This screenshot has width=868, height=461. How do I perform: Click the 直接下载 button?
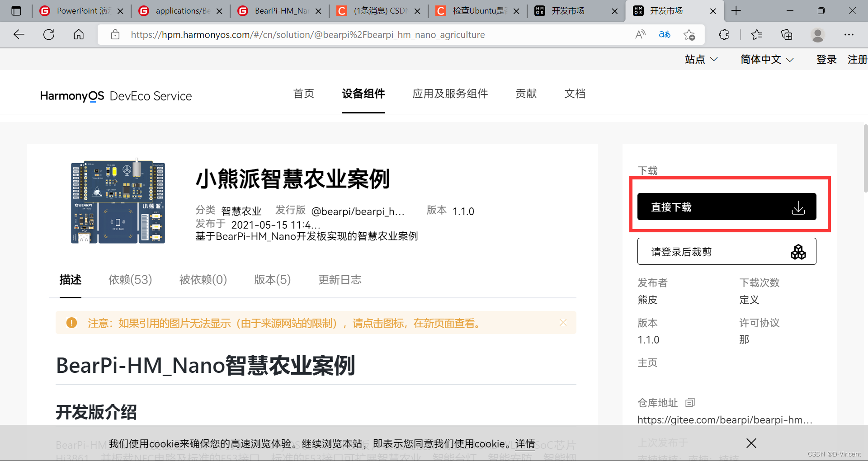(x=727, y=207)
